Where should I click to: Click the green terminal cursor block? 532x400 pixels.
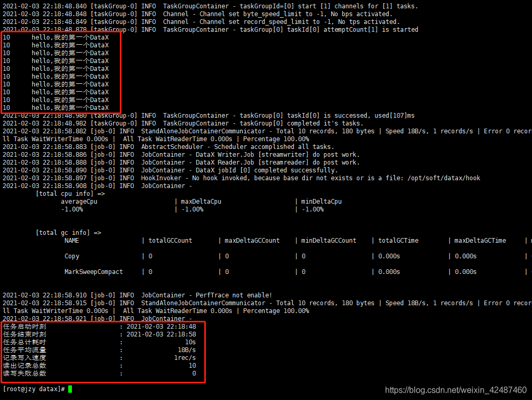[x=70, y=389]
